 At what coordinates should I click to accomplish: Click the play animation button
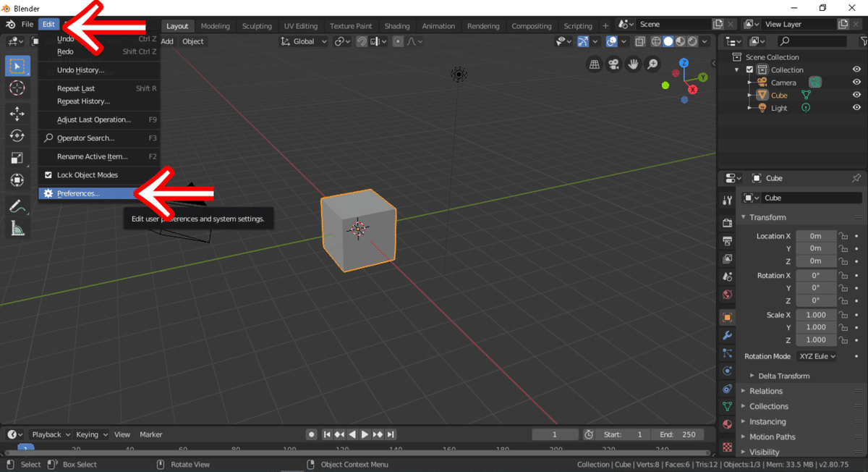pos(365,434)
